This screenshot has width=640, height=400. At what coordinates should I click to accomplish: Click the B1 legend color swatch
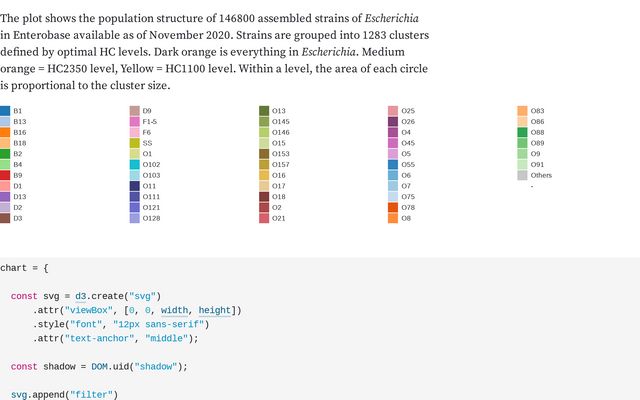coord(5,110)
